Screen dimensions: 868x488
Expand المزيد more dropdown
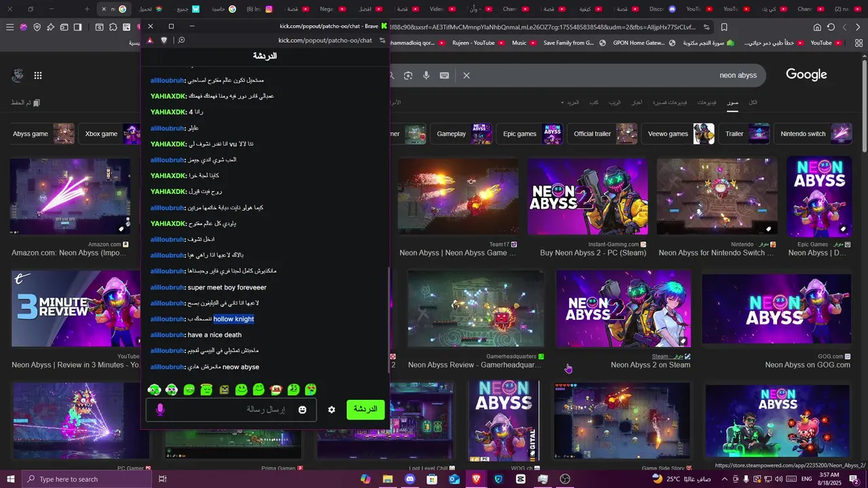(570, 102)
